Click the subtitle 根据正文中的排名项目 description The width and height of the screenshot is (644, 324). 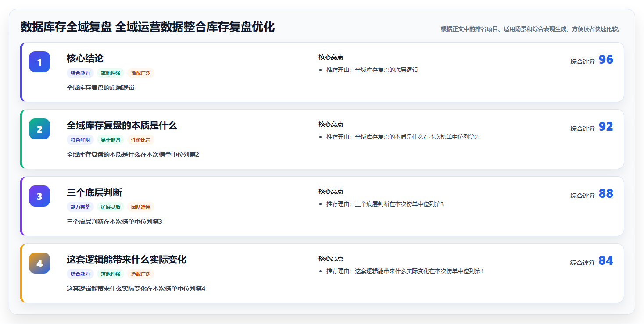click(531, 29)
